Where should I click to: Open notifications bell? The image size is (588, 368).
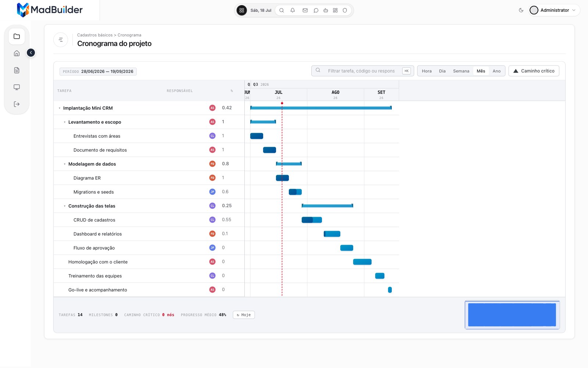tap(293, 10)
